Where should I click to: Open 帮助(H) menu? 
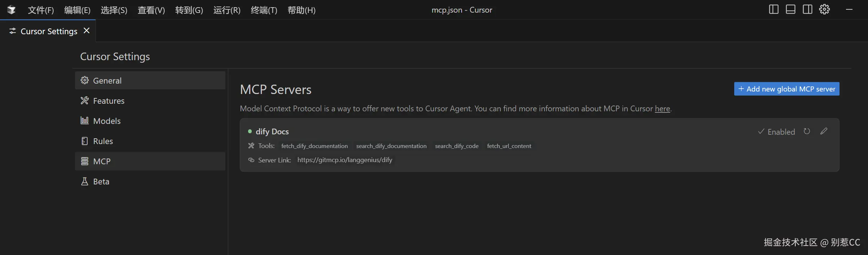(x=301, y=10)
